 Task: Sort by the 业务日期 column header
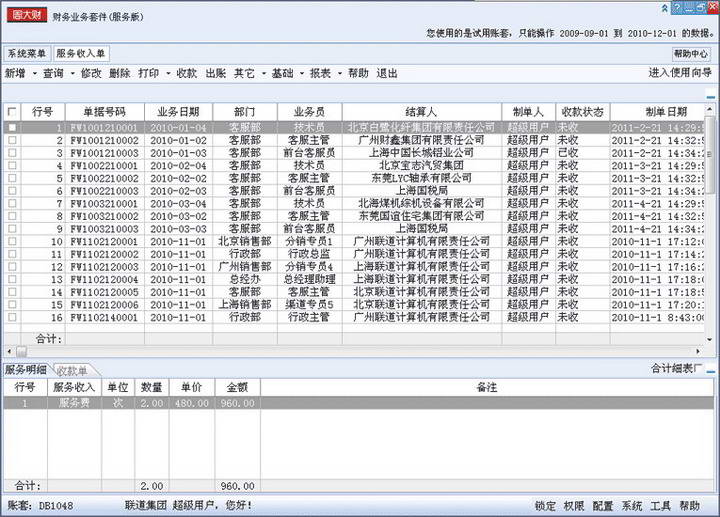tap(178, 112)
